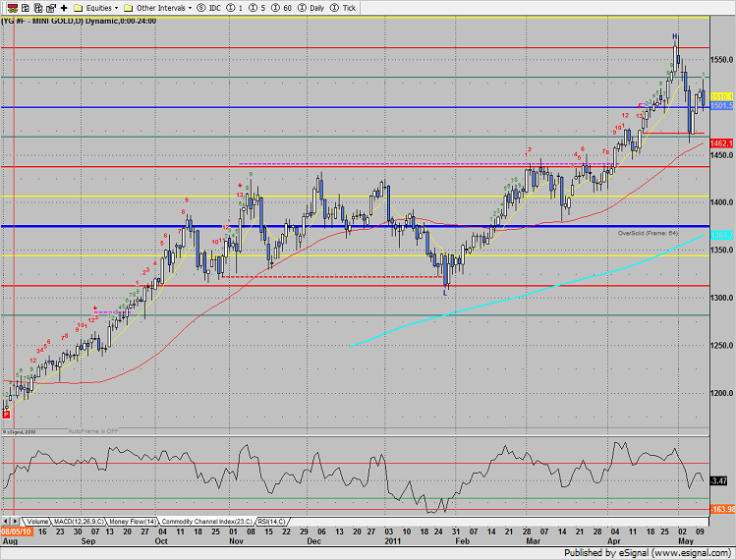Click the 2011 year label on time axis
Screen dimensions: 736x560
coord(393,540)
